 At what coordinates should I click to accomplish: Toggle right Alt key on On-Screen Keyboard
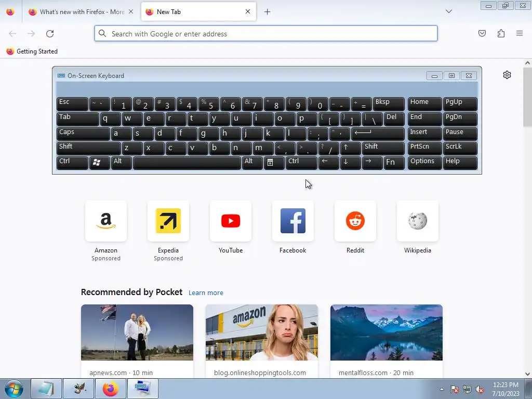[x=252, y=163]
